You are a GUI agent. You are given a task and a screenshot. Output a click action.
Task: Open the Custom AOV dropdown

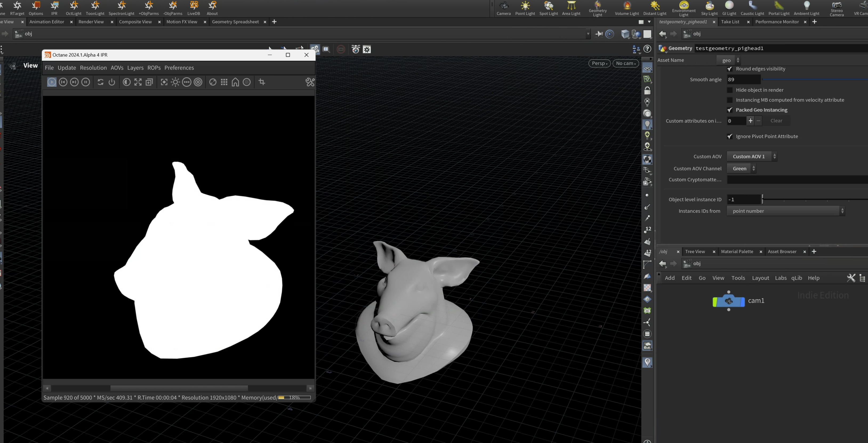pyautogui.click(x=752, y=157)
